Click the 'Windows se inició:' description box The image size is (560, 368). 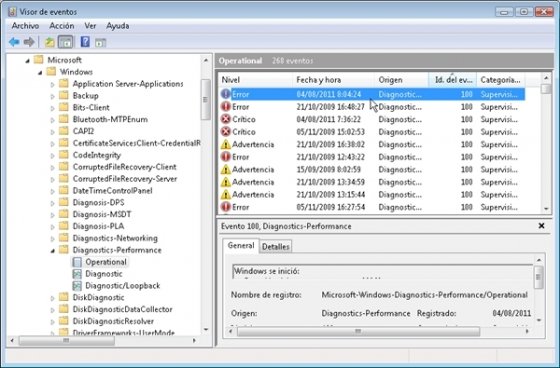pos(382,271)
